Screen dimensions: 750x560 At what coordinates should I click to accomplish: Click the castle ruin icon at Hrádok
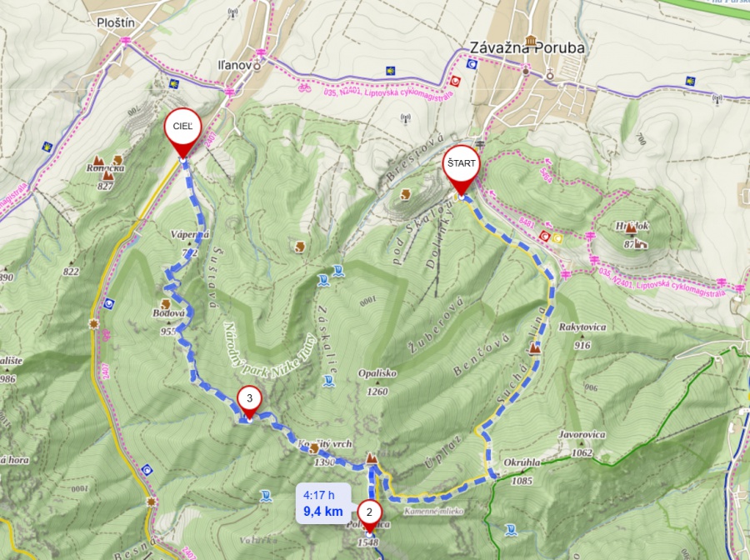(x=641, y=245)
